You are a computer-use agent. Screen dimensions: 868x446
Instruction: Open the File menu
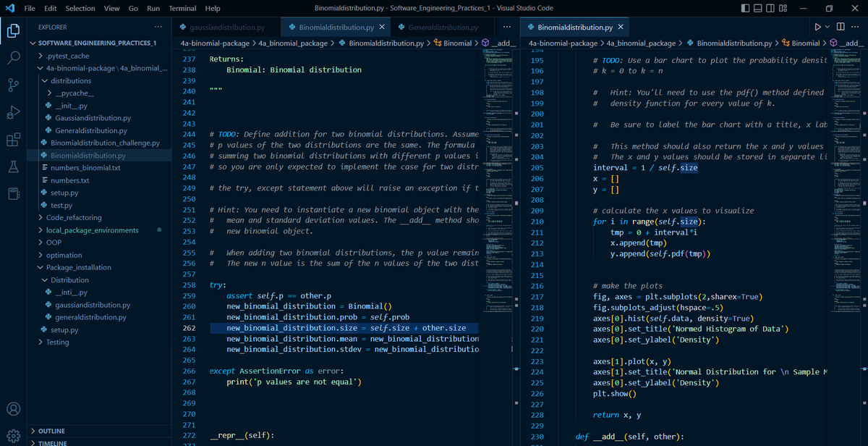pos(30,8)
